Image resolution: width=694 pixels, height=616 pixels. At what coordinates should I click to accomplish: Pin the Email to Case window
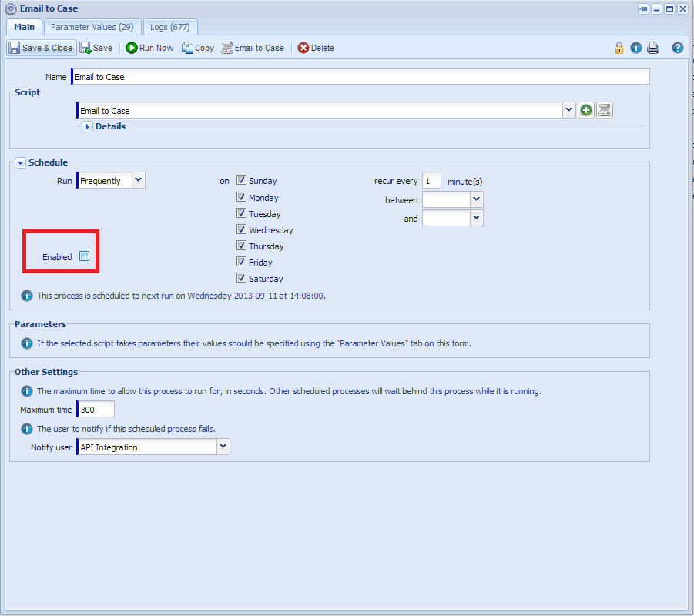tap(643, 8)
